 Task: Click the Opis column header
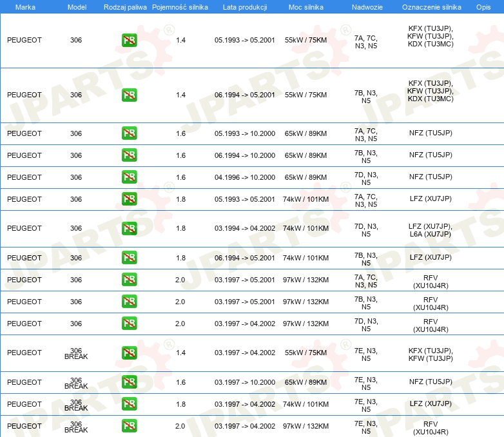click(x=483, y=6)
